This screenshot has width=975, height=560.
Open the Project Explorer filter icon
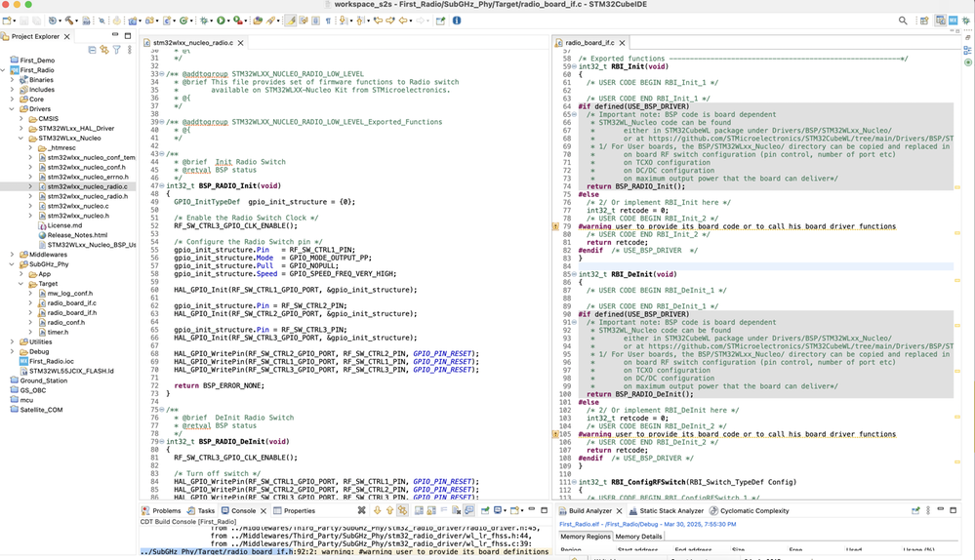pyautogui.click(x=116, y=49)
